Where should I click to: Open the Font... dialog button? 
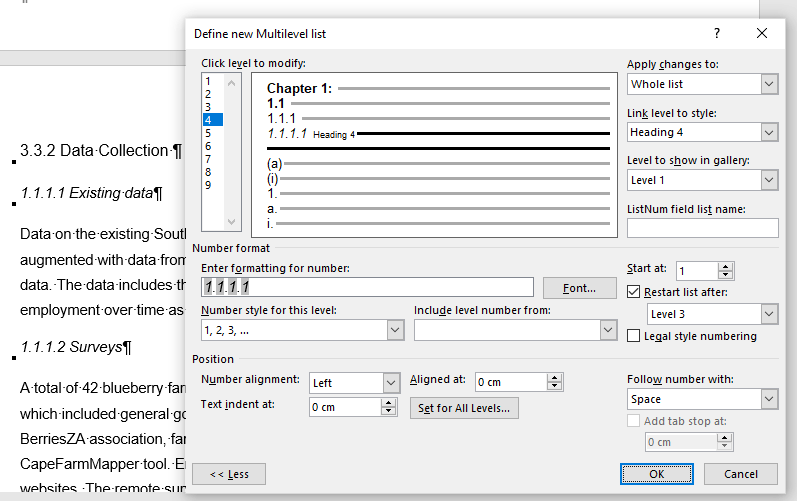[x=579, y=288]
